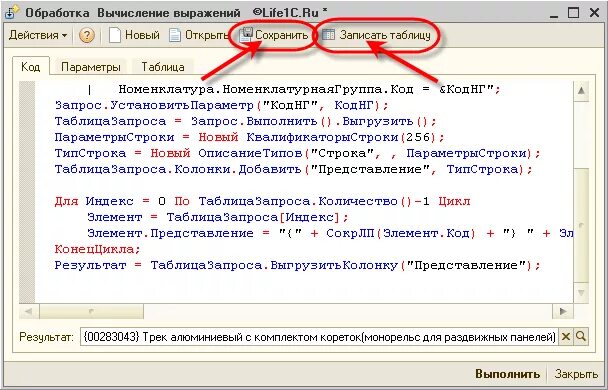Click the line Элемент = ТаблицаЗапроса[Индекс];
The image size is (608, 390).
218,217
